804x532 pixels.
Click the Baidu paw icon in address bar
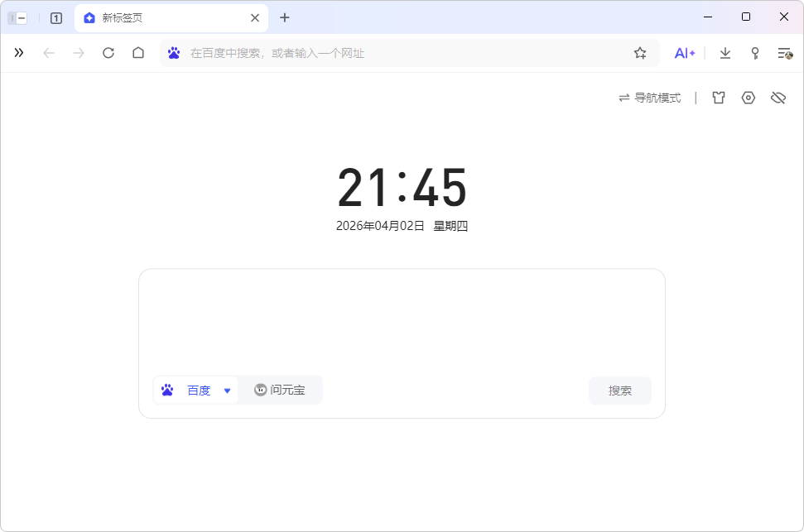(x=174, y=53)
